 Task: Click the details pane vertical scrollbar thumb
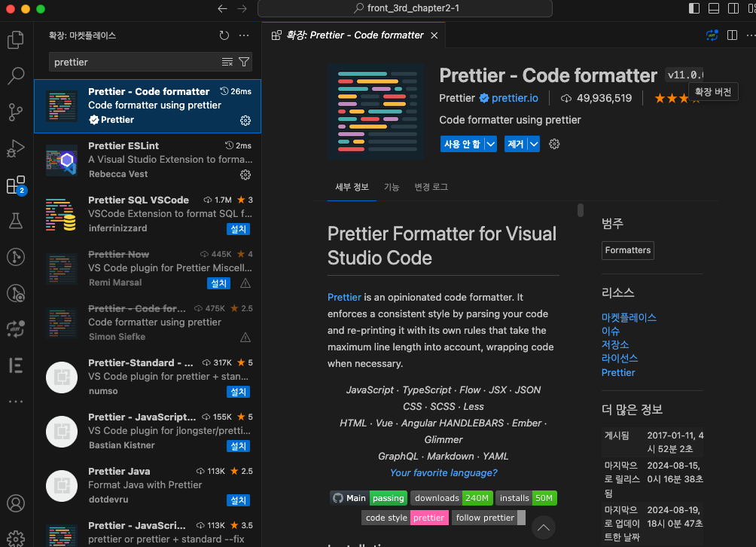pos(581,210)
